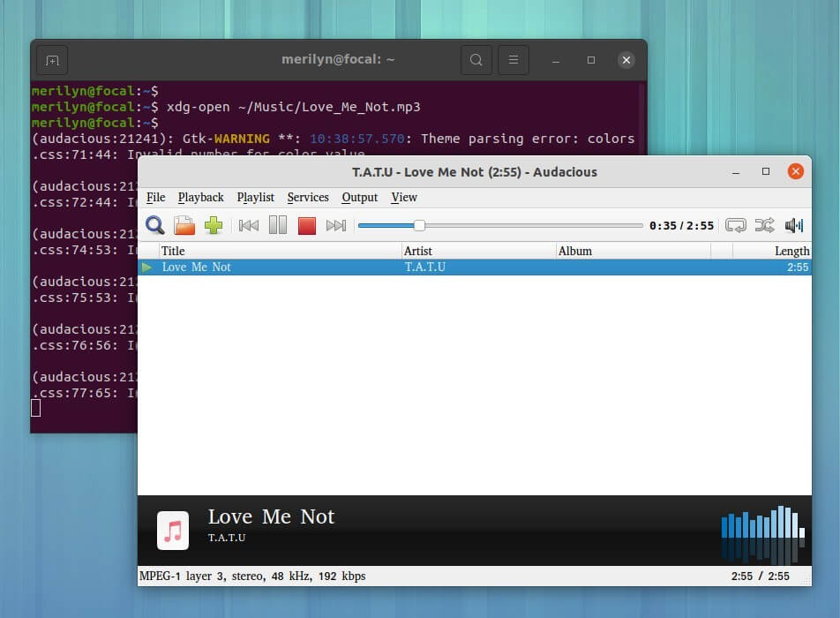Click the seek slider handle
Viewport: 840px width, 618px height.
tap(419, 225)
